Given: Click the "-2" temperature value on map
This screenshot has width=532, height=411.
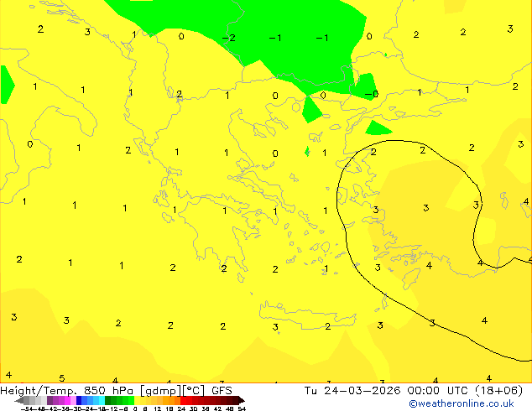Looking at the screenshot, I should click(x=229, y=38).
